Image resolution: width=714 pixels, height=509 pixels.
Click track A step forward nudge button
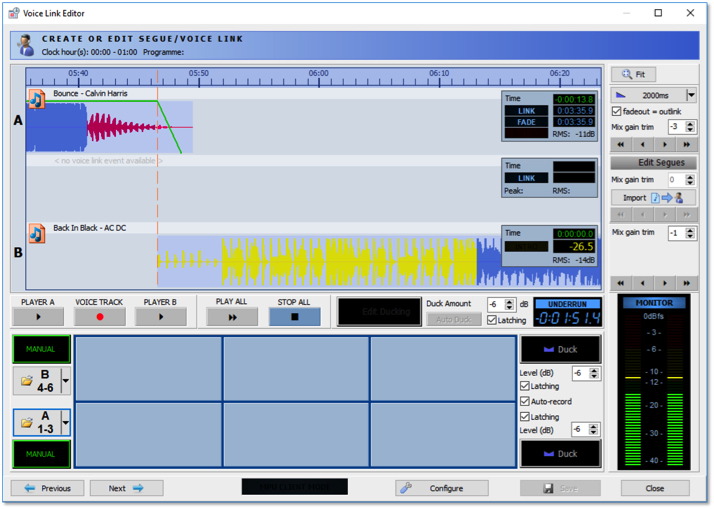[x=665, y=145]
